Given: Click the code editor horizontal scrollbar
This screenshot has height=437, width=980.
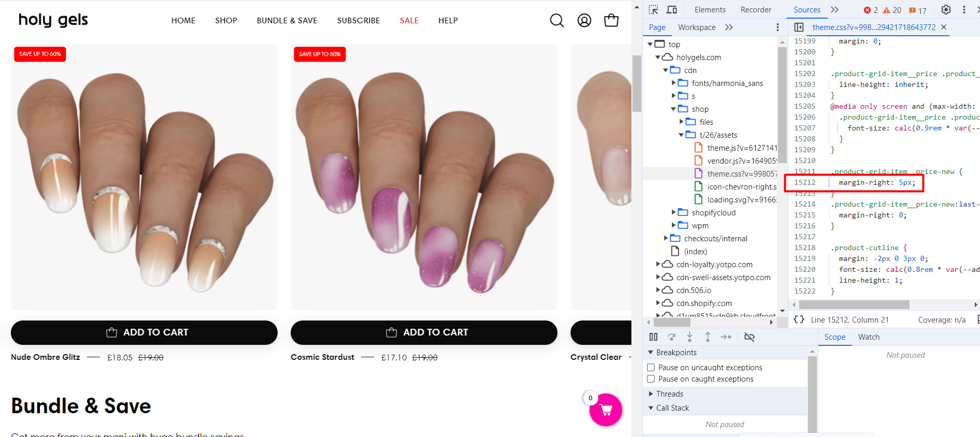Looking at the screenshot, I should pyautogui.click(x=854, y=304).
